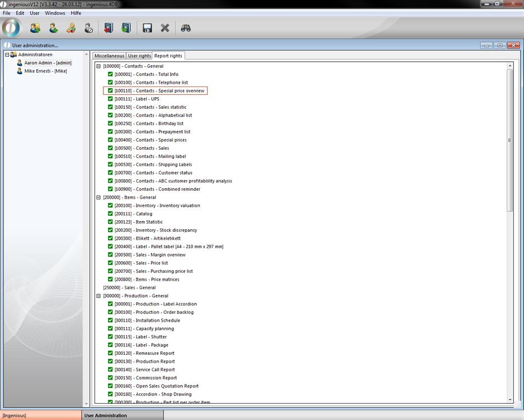Viewport: 524px width, 420px height.
Task: Click the user key permissions icon
Action: click(x=71, y=28)
